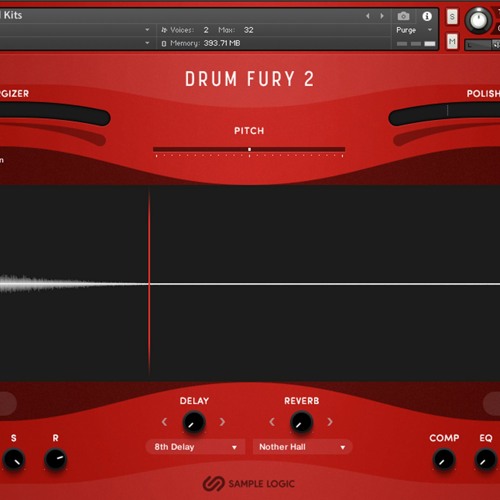Toggle the Solo S button
The width and height of the screenshot is (500, 500).
coord(452,17)
